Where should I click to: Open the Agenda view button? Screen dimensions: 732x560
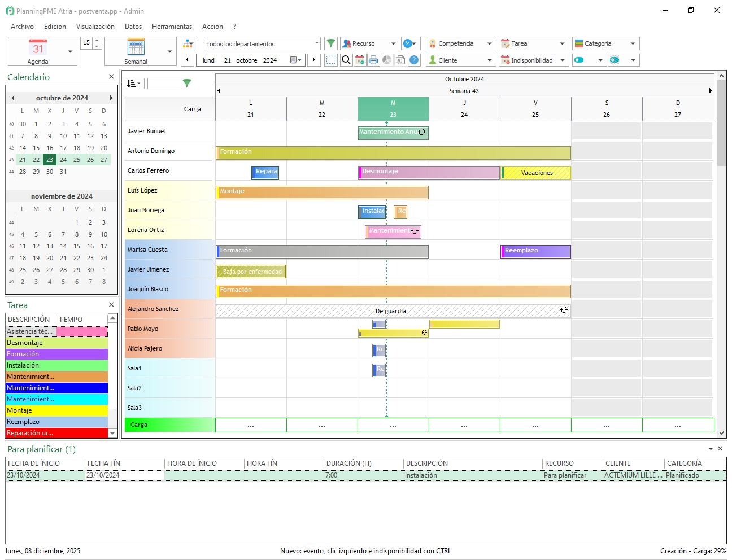click(x=37, y=51)
